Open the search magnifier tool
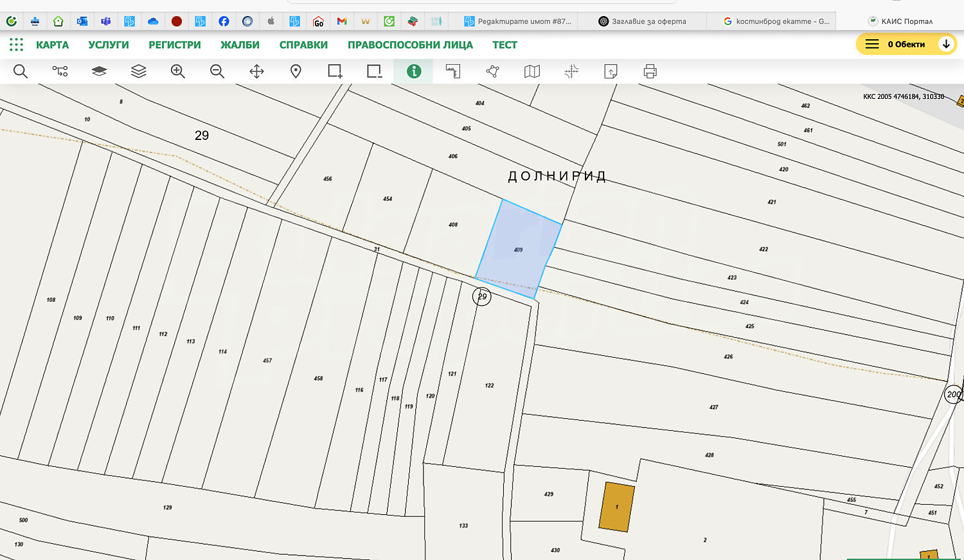Viewport: 964px width, 560px height. (x=21, y=71)
